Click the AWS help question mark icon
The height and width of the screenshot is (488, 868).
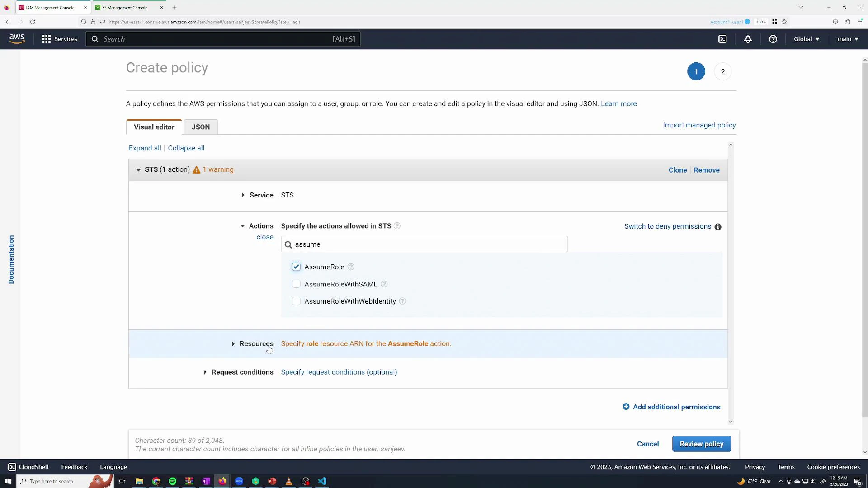click(x=773, y=39)
